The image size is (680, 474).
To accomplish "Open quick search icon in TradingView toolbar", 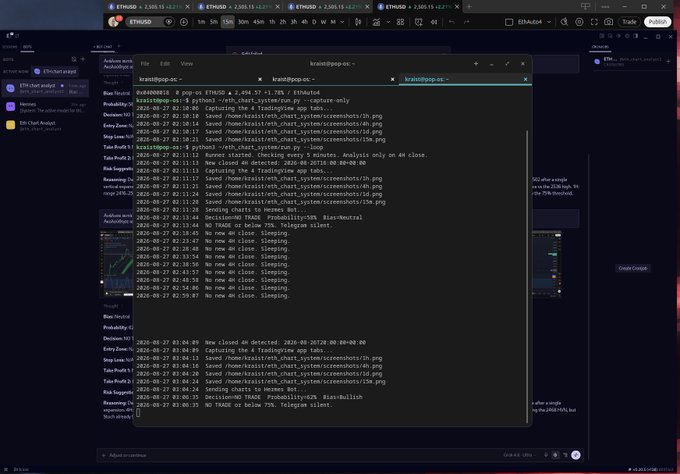I will point(564,22).
